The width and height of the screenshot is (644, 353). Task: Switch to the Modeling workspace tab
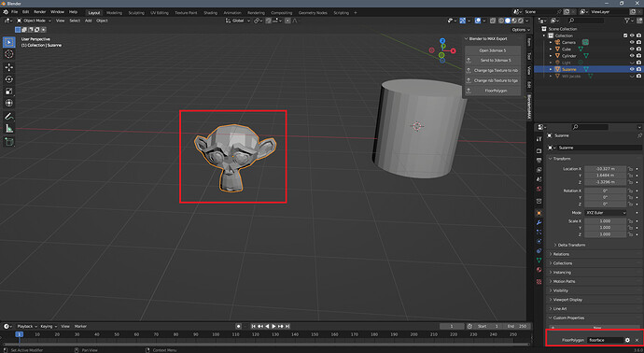[114, 13]
